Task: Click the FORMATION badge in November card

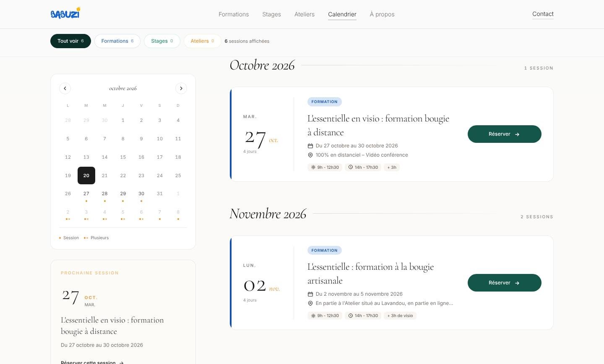Action: click(325, 250)
